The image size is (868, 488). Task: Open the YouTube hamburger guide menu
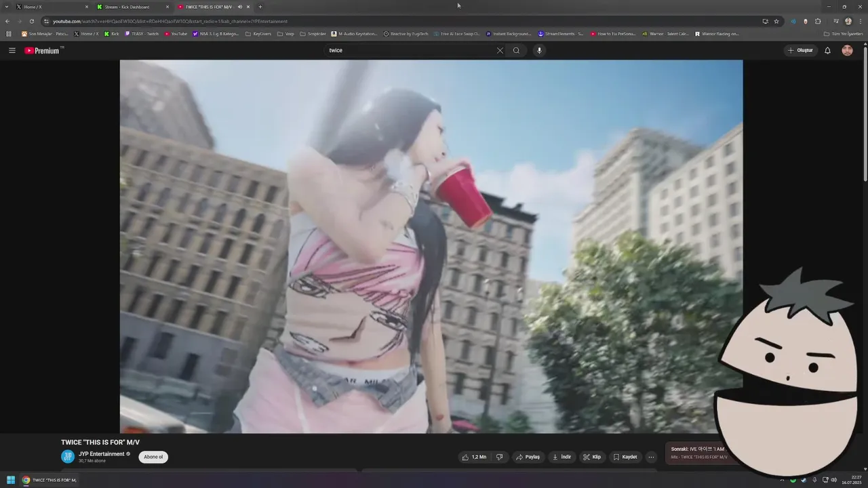[12, 50]
